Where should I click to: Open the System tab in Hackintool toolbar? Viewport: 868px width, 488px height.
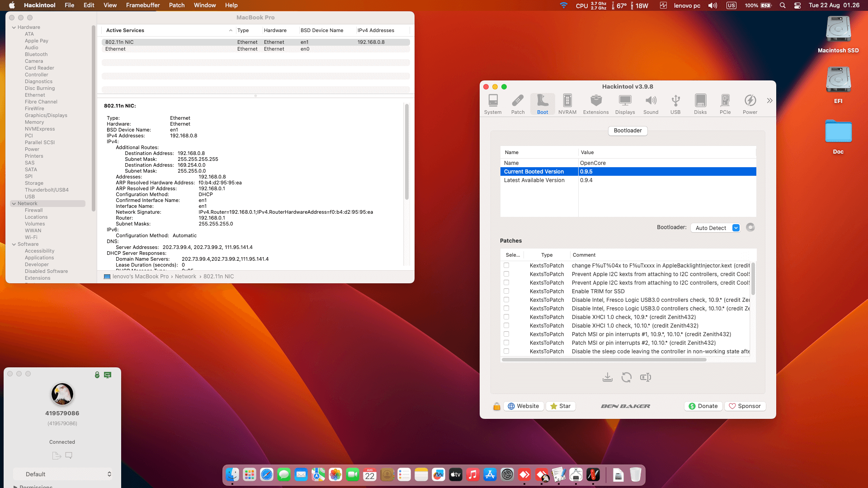pos(493,104)
